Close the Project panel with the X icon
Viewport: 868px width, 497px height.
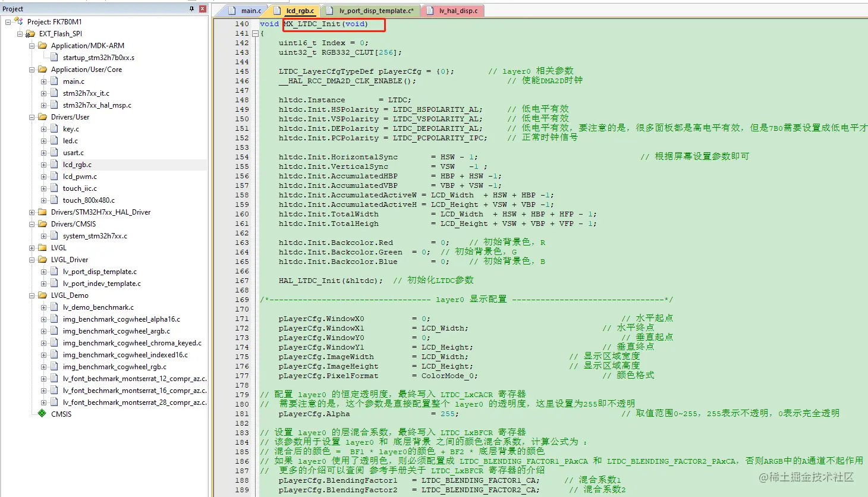(203, 9)
